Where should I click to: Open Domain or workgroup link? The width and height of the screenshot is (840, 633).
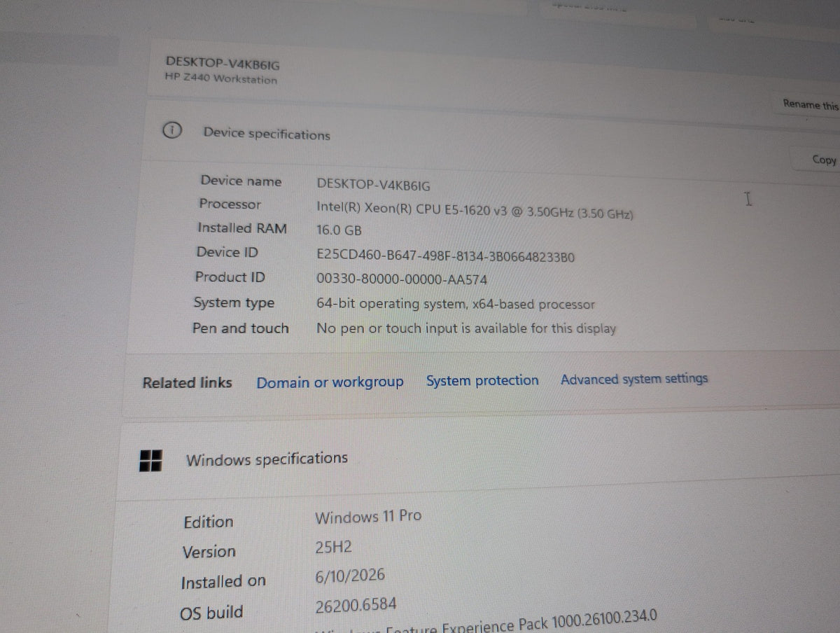330,382
